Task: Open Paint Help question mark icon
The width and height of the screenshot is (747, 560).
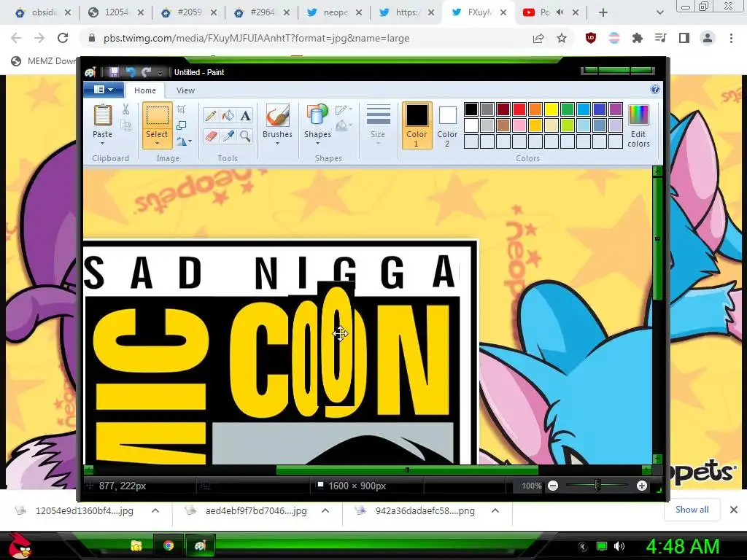Action: pyautogui.click(x=655, y=90)
